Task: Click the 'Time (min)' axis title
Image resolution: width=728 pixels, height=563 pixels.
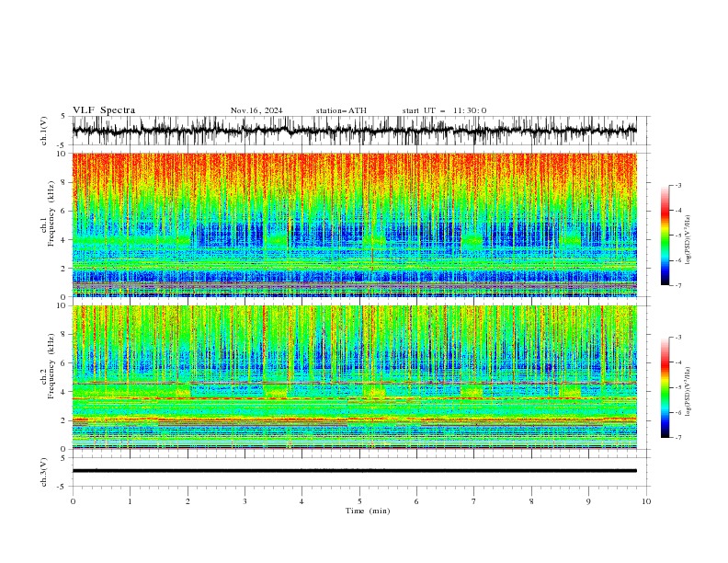Action: click(368, 511)
